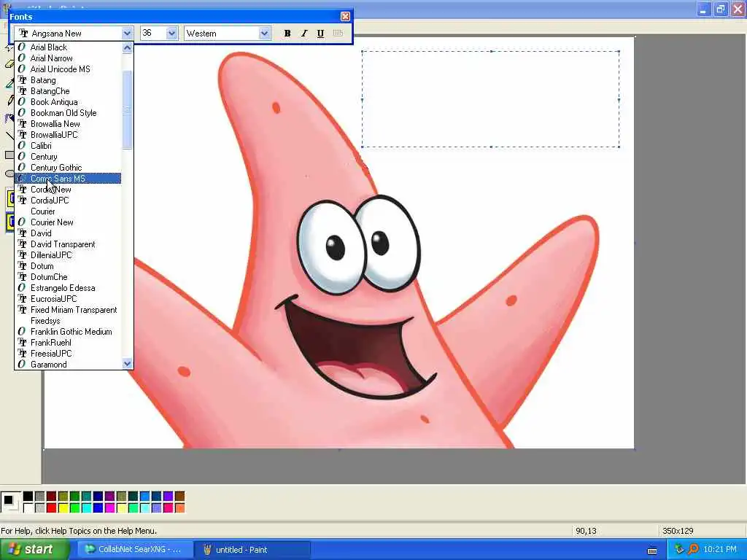Choose Arial Unicode MS font

pyautogui.click(x=68, y=69)
